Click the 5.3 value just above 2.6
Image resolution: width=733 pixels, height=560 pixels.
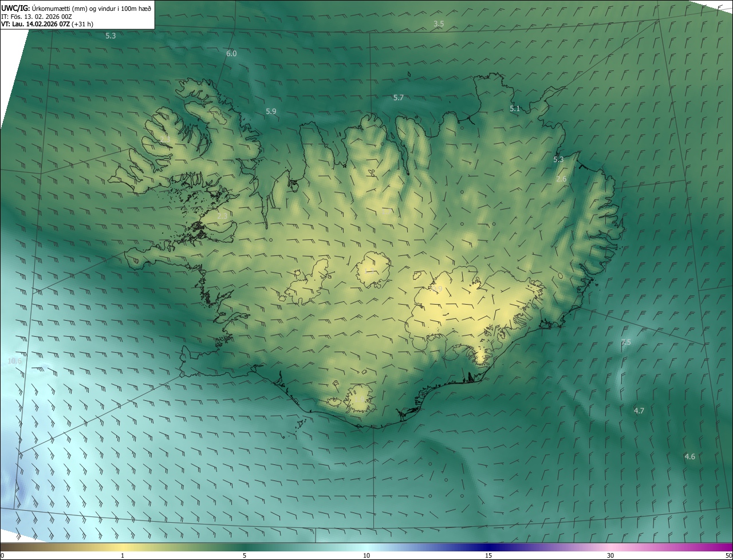tap(558, 160)
